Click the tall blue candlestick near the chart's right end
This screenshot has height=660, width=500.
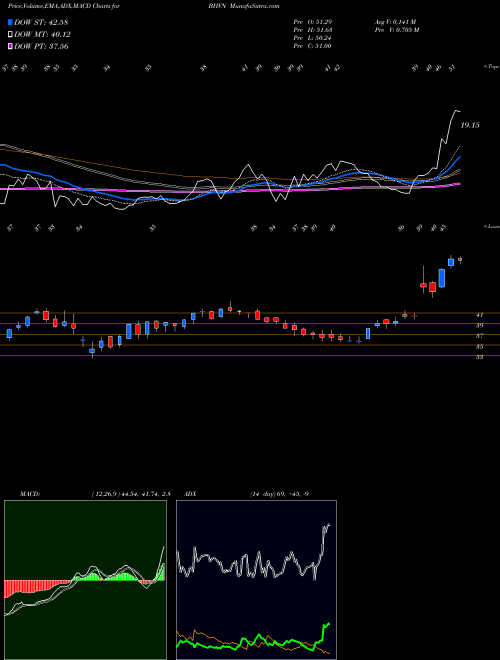click(x=441, y=278)
